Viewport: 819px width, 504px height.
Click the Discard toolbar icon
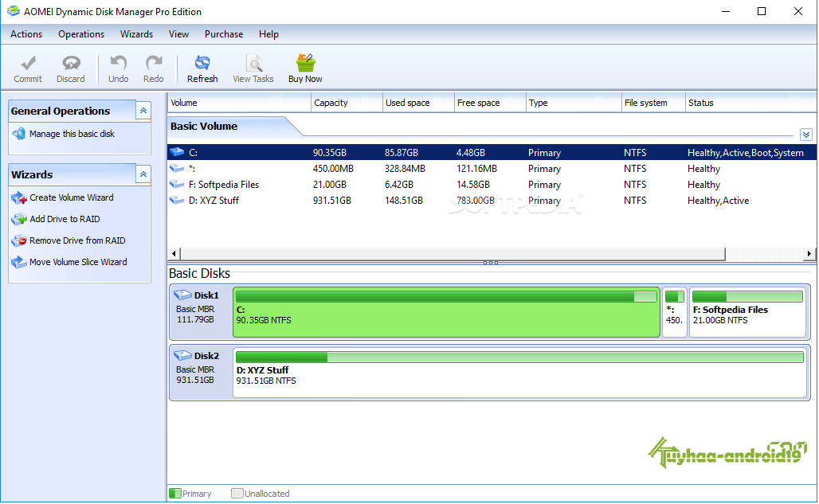pos(71,63)
